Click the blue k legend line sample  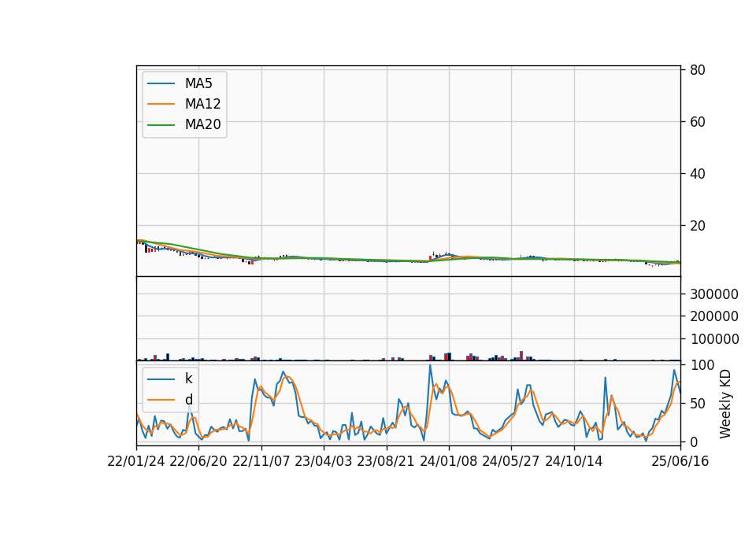pos(161,379)
